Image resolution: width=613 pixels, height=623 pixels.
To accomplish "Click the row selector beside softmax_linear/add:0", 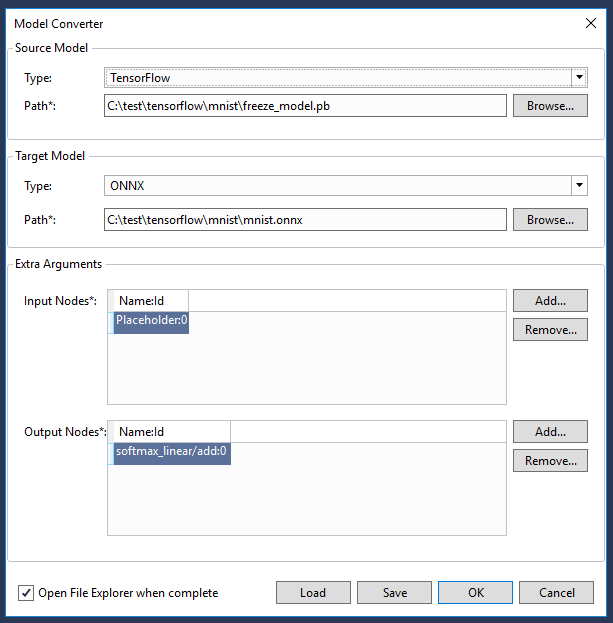I will point(111,454).
